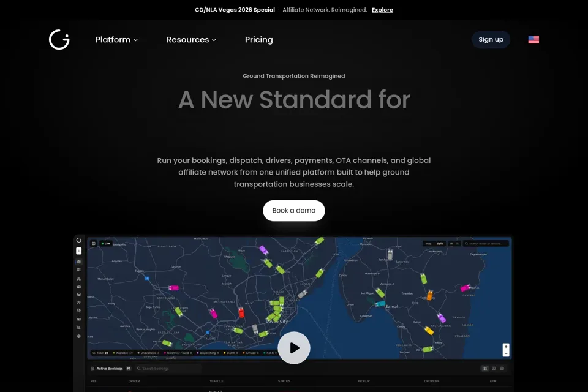
Task: Click the PICKUP column header
Action: 363,381
